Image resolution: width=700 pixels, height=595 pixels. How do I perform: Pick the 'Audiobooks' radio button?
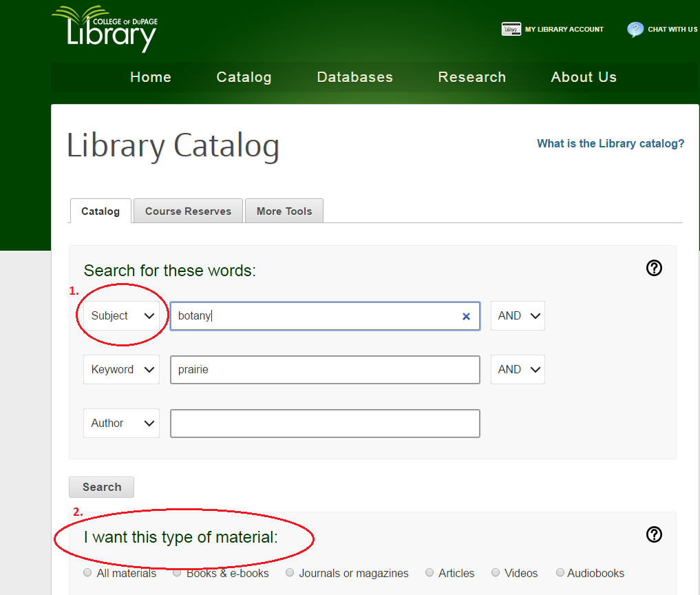pyautogui.click(x=560, y=572)
